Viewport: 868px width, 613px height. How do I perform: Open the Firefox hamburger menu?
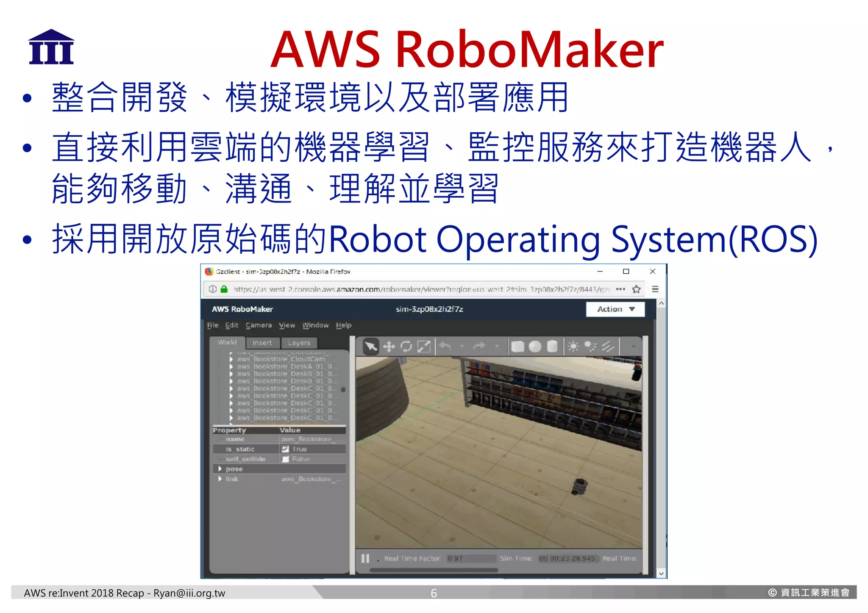click(x=655, y=289)
